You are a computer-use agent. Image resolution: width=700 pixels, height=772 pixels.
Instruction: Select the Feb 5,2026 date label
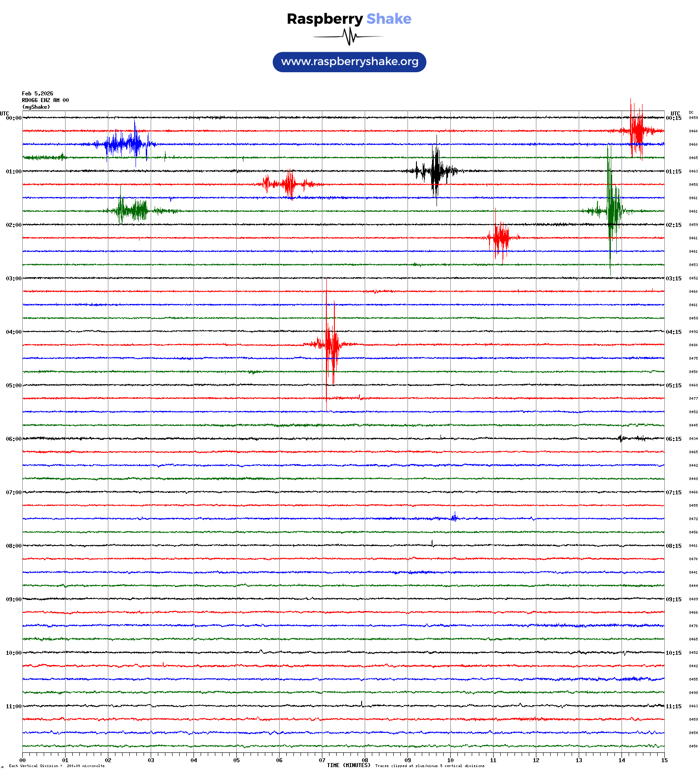(37, 94)
